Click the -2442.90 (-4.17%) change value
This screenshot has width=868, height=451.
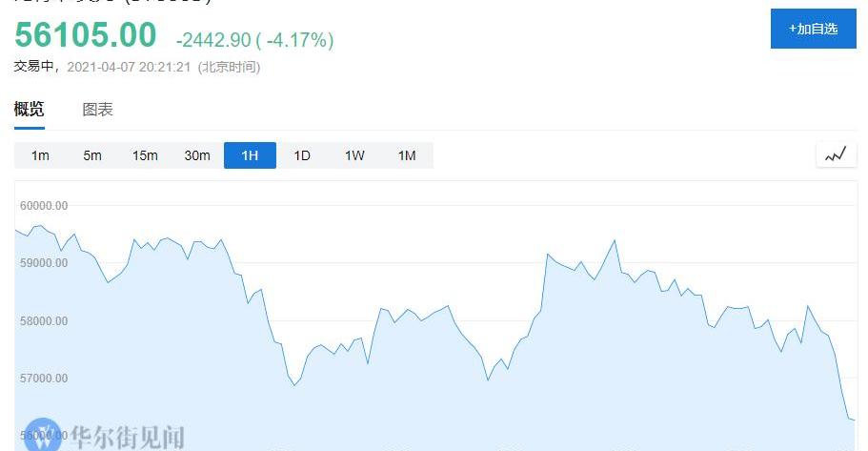[254, 40]
